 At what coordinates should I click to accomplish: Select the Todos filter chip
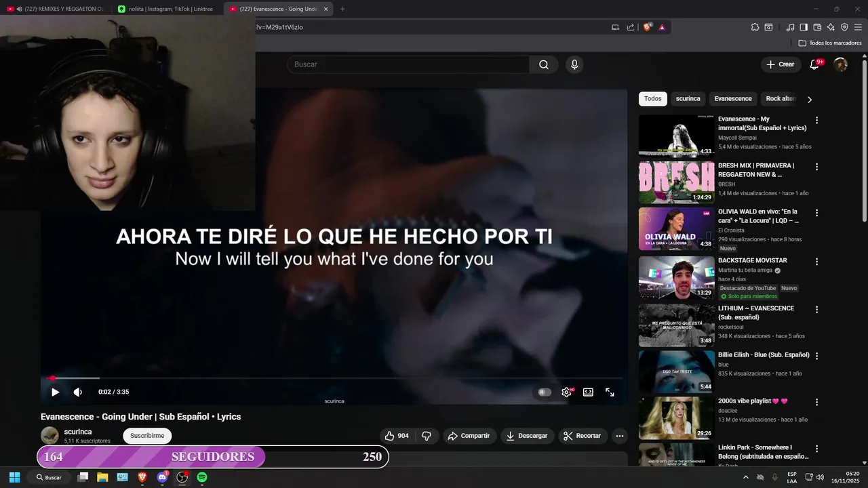(653, 99)
